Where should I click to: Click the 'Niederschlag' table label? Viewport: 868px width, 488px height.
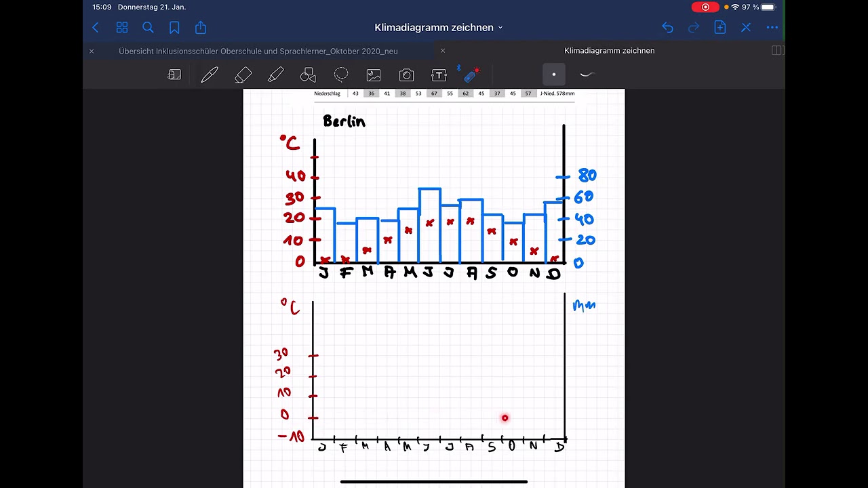[x=327, y=94]
